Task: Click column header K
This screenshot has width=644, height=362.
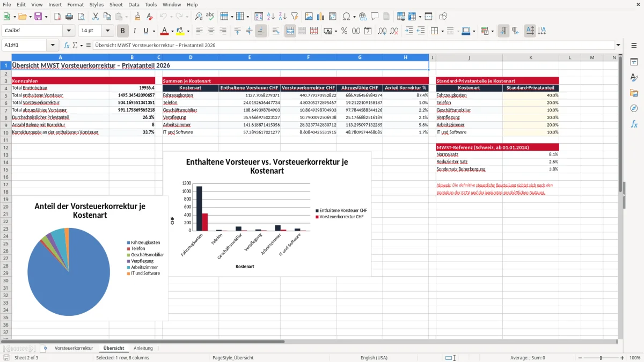Action: [531, 57]
